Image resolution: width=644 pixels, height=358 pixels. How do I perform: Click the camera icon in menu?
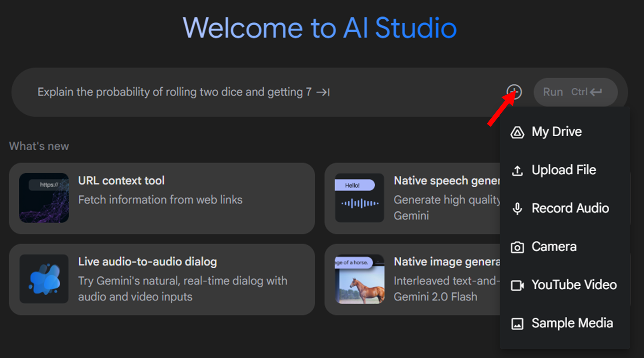click(x=517, y=247)
